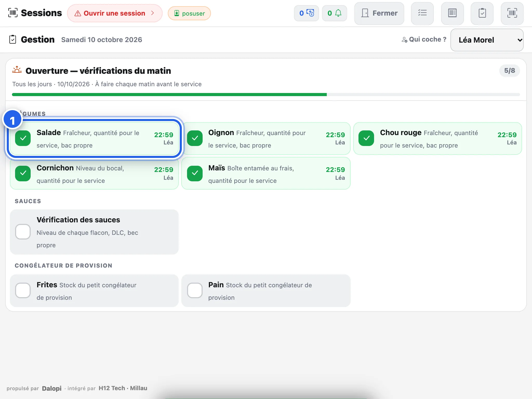The height and width of the screenshot is (399, 532).
Task: Uncheck the Cornichon checkbox
Action: [x=23, y=173]
